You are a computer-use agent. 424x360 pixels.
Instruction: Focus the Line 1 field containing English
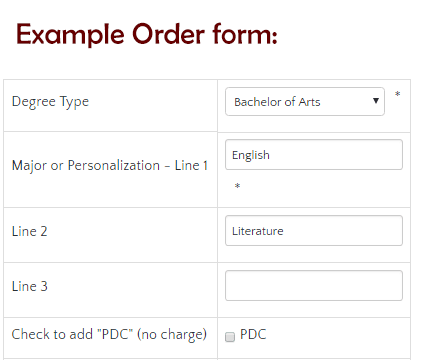tap(314, 155)
